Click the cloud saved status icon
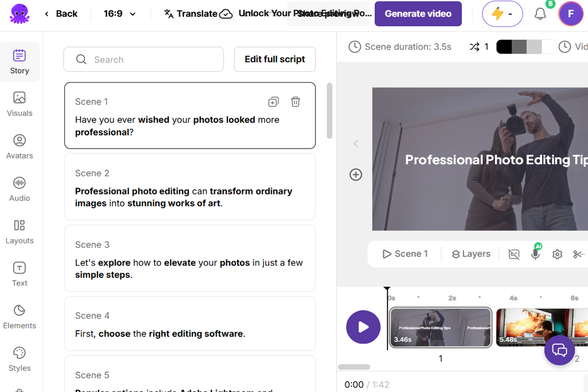The image size is (588, 392). [x=226, y=14]
